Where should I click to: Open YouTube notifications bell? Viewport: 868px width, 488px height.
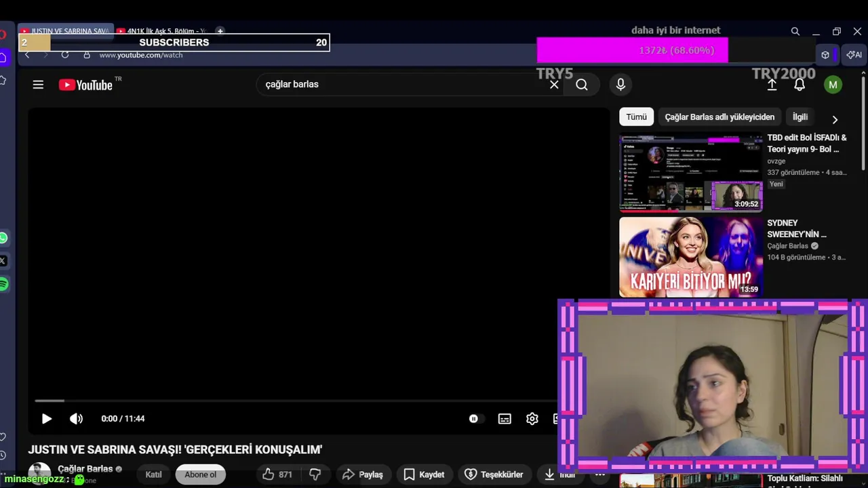click(800, 85)
